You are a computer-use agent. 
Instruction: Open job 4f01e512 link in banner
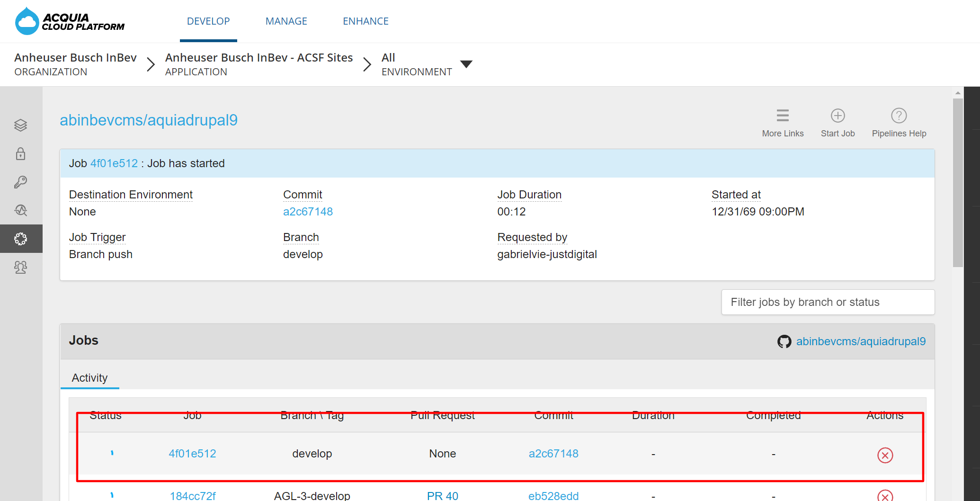114,163
